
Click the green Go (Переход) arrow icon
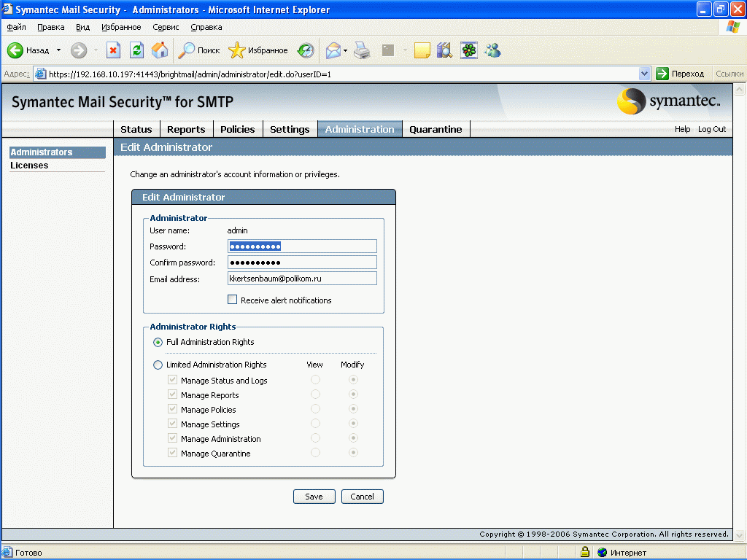click(x=662, y=74)
